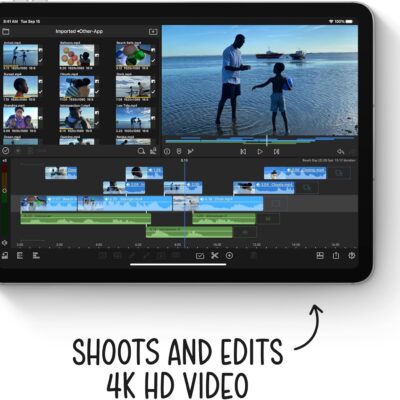Select the boy profile silhouette thumbnail
This screenshot has width=400, height=400.
point(20,87)
